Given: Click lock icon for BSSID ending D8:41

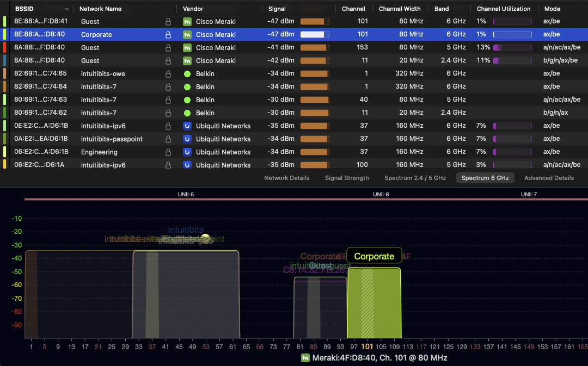Looking at the screenshot, I should 168,22.
